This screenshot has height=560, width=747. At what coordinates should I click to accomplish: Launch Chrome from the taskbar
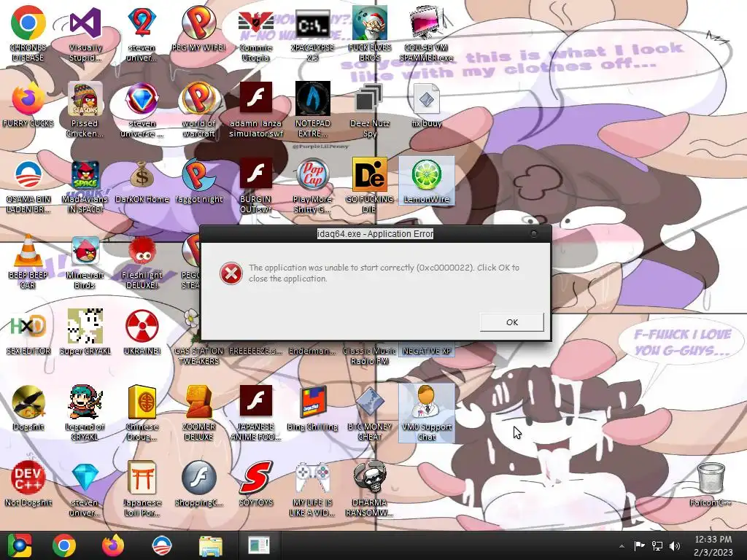click(64, 545)
